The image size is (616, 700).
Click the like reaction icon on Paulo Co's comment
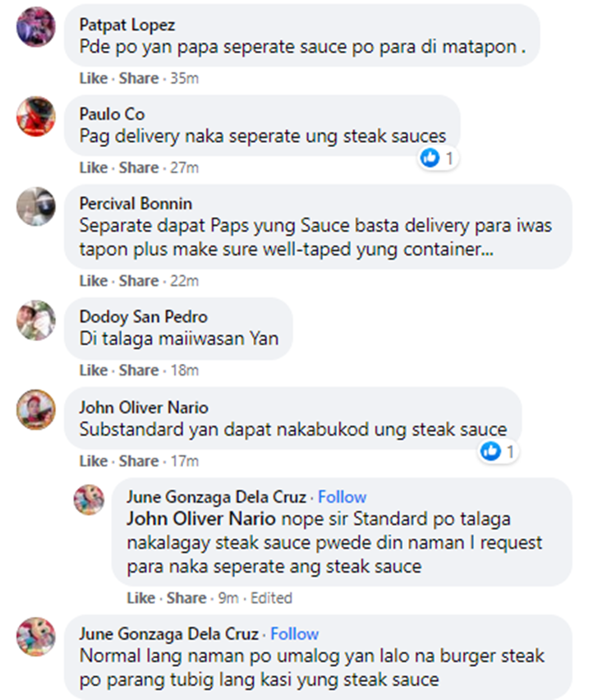click(430, 158)
